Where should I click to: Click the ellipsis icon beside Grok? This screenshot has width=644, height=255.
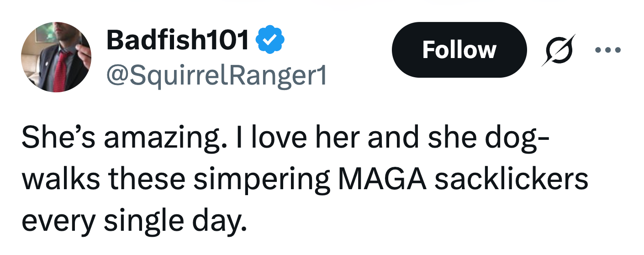coord(608,50)
